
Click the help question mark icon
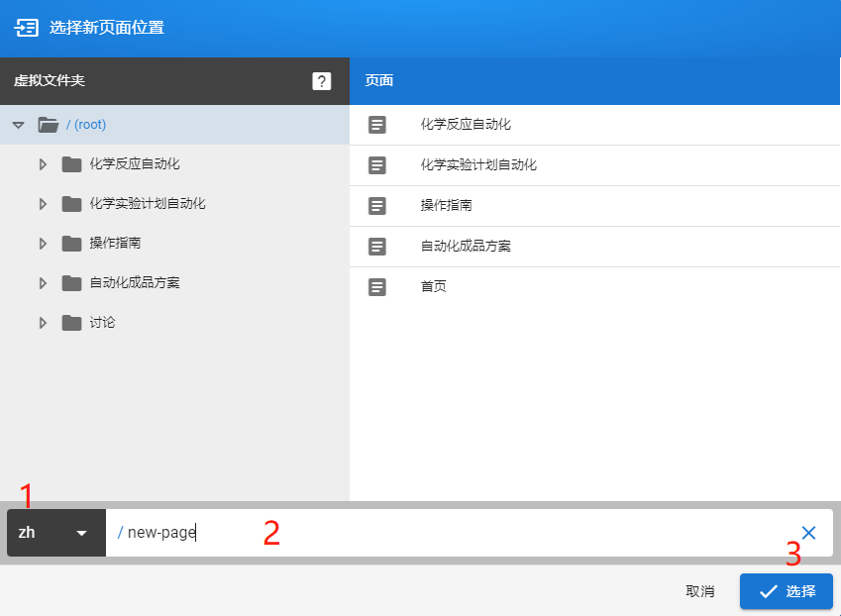321,81
